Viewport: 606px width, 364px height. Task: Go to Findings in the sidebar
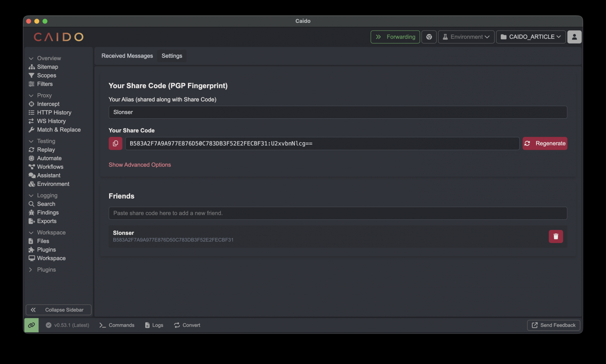click(x=48, y=213)
